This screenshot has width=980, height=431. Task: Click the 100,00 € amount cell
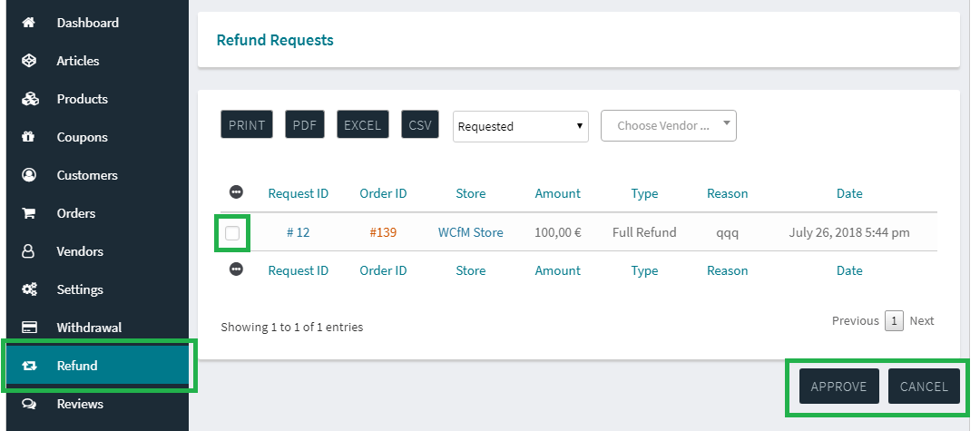pos(558,232)
